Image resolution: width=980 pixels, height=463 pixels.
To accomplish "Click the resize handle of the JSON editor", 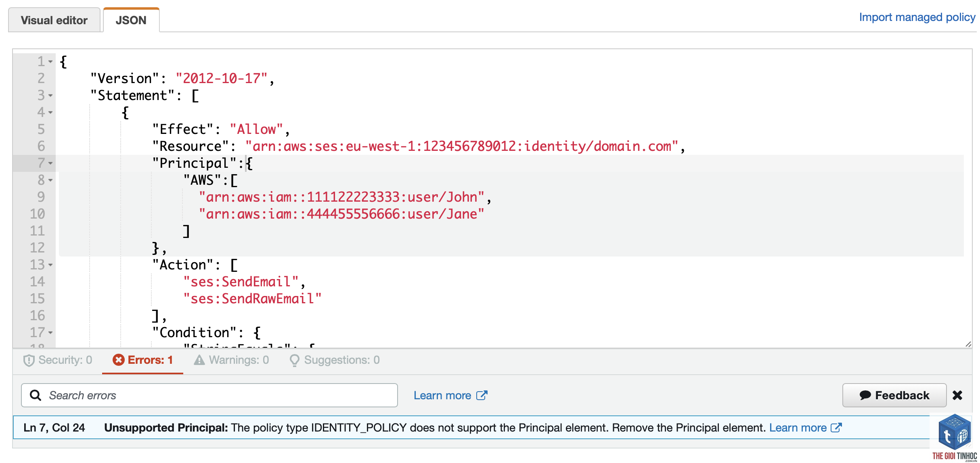I will tap(968, 344).
